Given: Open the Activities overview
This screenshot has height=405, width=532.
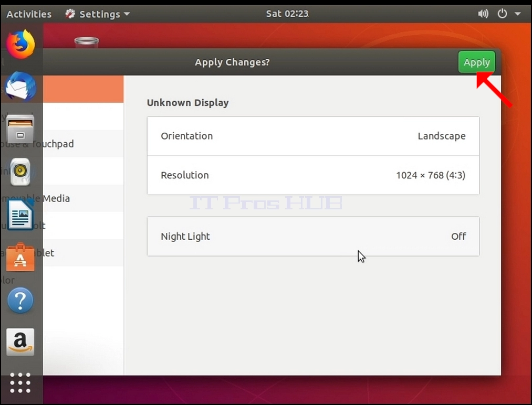Looking at the screenshot, I should (x=29, y=14).
